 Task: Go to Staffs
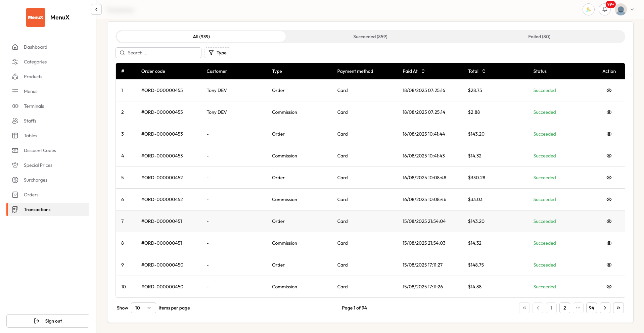48,121
